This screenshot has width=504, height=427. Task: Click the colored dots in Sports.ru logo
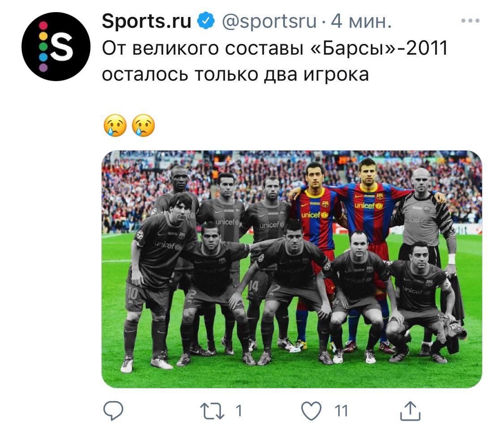tap(43, 46)
